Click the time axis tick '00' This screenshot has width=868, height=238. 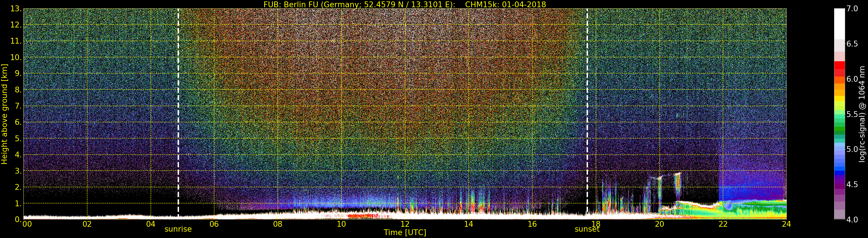[27, 224]
